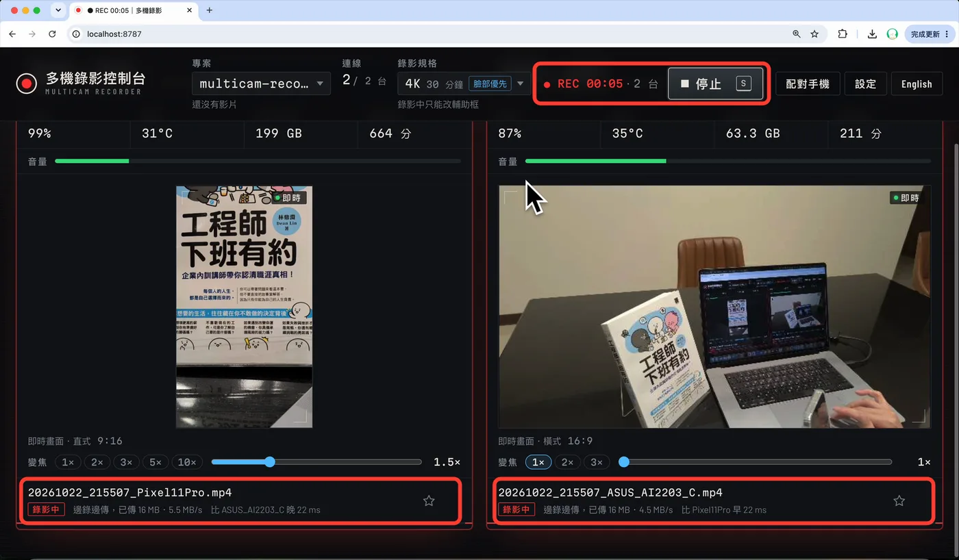Click the ASUS zoom slider track
The width and height of the screenshot is (959, 560).
[756, 462]
